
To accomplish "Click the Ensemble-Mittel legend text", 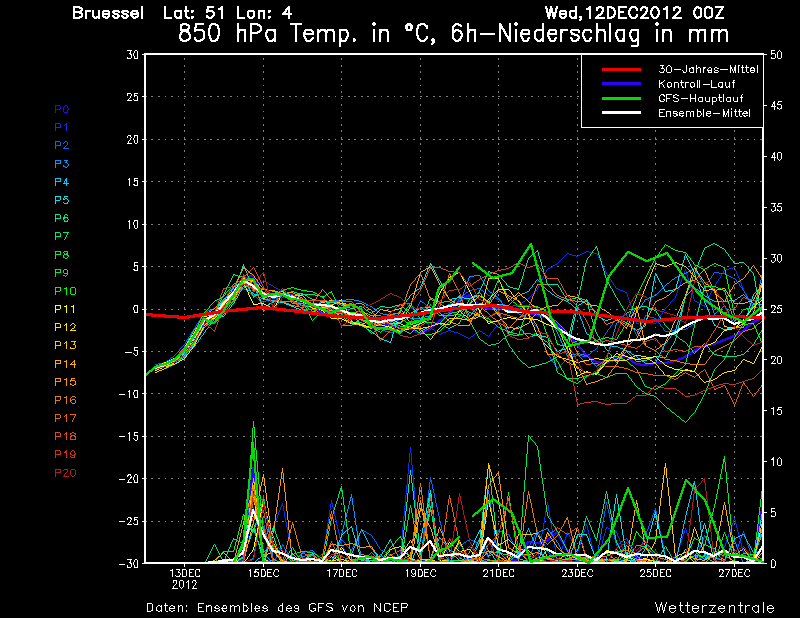I will click(704, 113).
